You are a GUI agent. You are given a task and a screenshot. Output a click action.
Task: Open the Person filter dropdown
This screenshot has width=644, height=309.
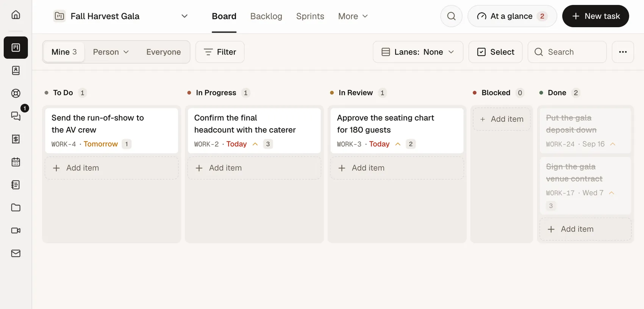click(x=111, y=52)
